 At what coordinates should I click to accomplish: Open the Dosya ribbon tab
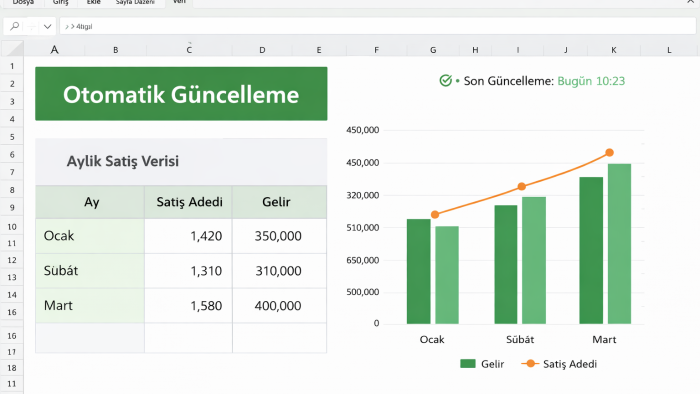23,2
